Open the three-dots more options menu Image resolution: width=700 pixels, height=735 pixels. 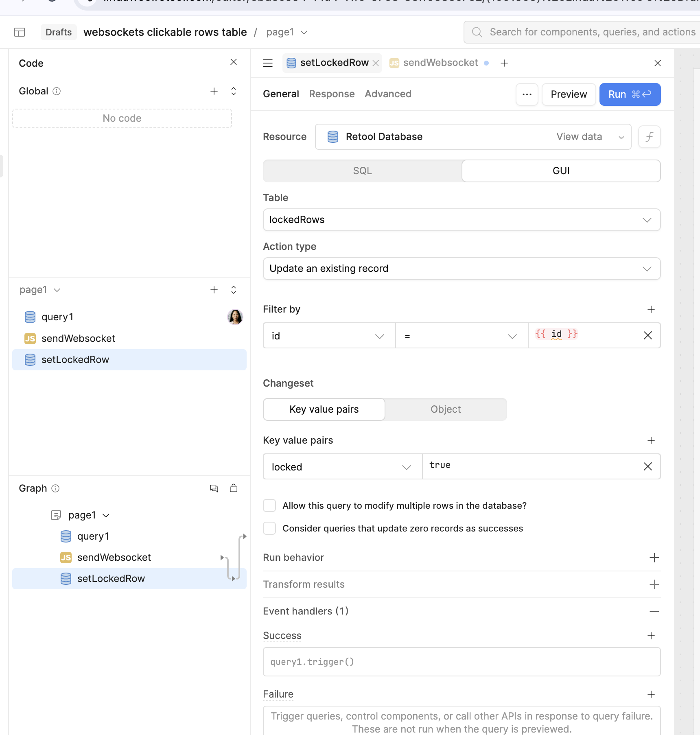tap(527, 94)
